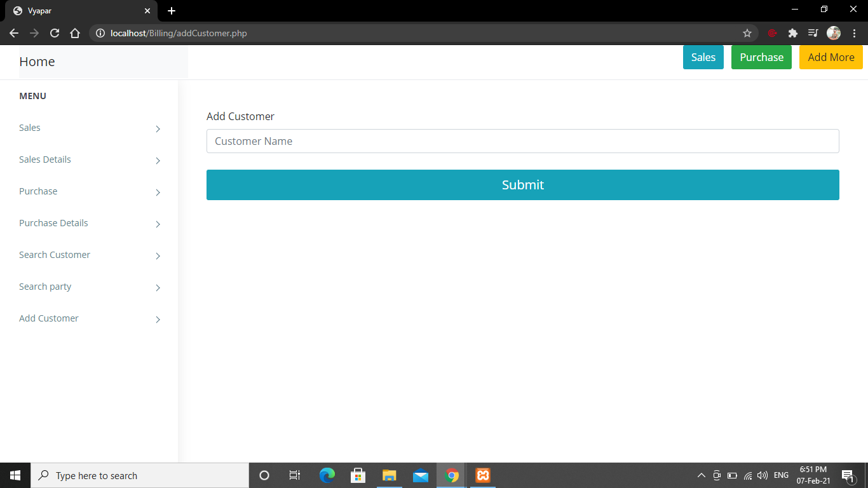Click the browser address bar URL
The height and width of the screenshot is (488, 868).
tap(179, 33)
